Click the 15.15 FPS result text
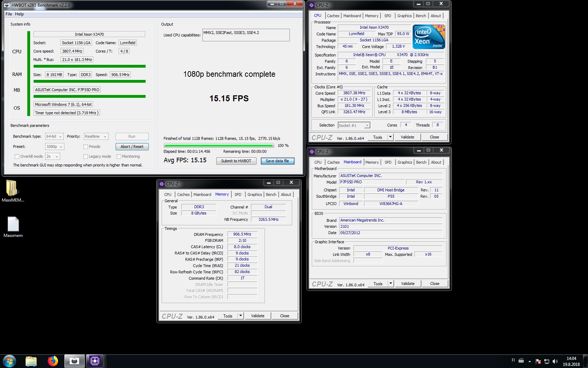Image resolution: width=588 pixels, height=368 pixels. click(229, 98)
